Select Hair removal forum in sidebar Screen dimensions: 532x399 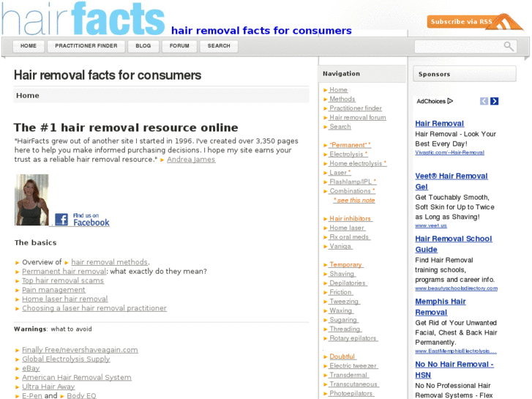[358, 117]
